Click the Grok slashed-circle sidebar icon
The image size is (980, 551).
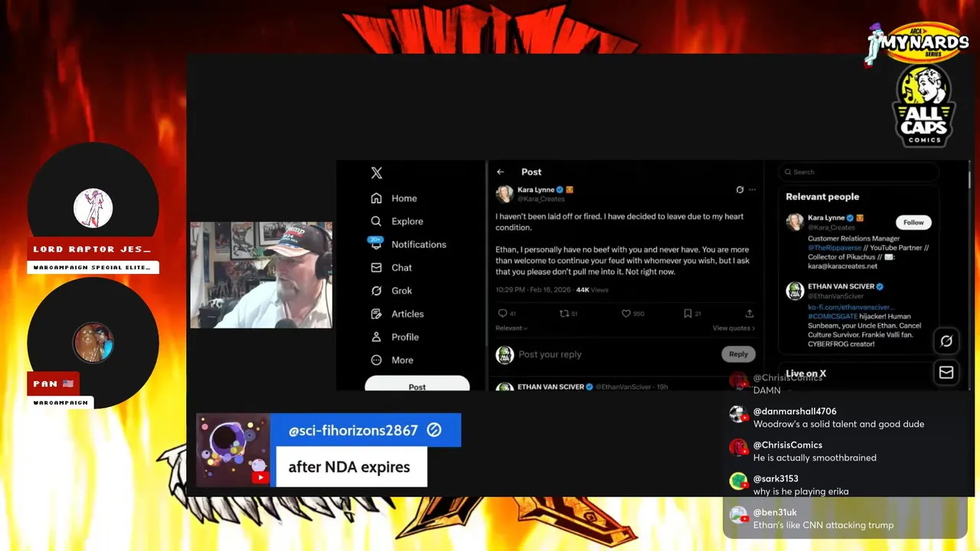376,291
